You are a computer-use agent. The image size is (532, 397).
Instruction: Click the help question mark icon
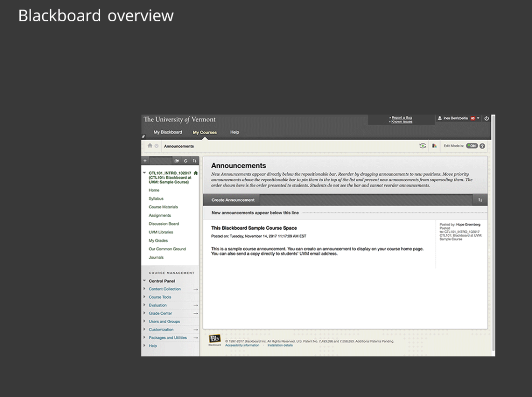point(482,146)
